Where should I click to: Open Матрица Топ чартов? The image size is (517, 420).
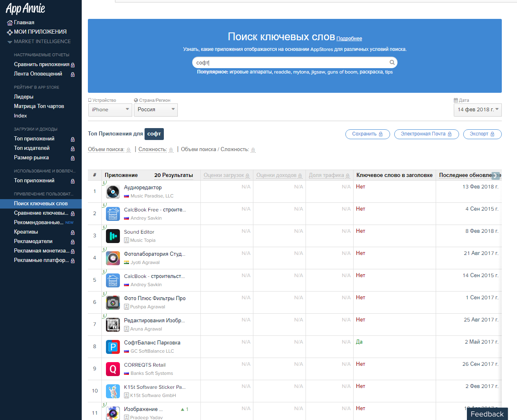(39, 106)
